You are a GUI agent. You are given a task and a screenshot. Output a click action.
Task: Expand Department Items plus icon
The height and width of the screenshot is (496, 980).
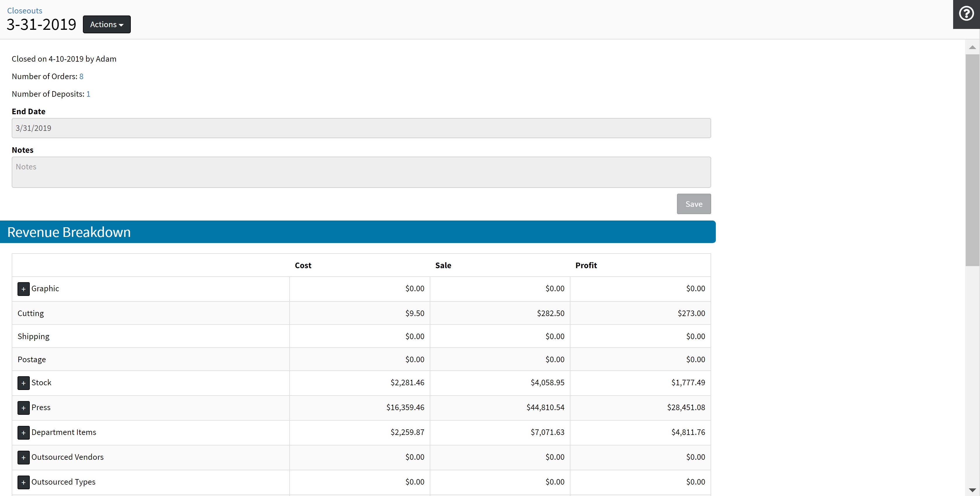[x=23, y=432]
